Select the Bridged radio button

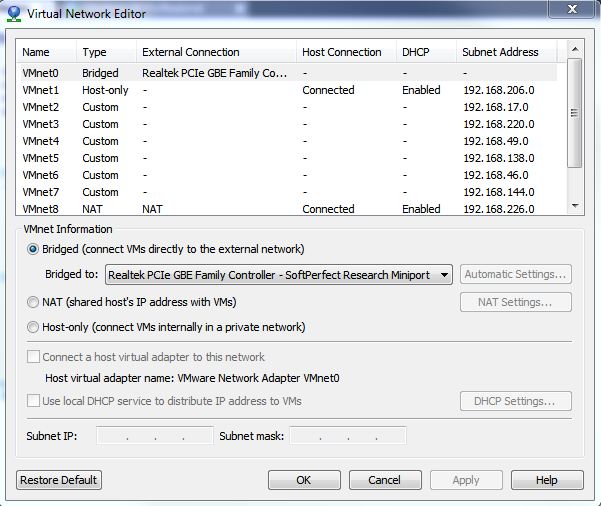[x=34, y=249]
